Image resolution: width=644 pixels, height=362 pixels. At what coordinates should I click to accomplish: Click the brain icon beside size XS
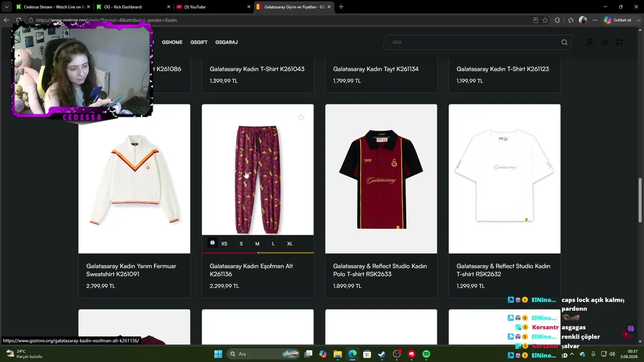point(212,243)
